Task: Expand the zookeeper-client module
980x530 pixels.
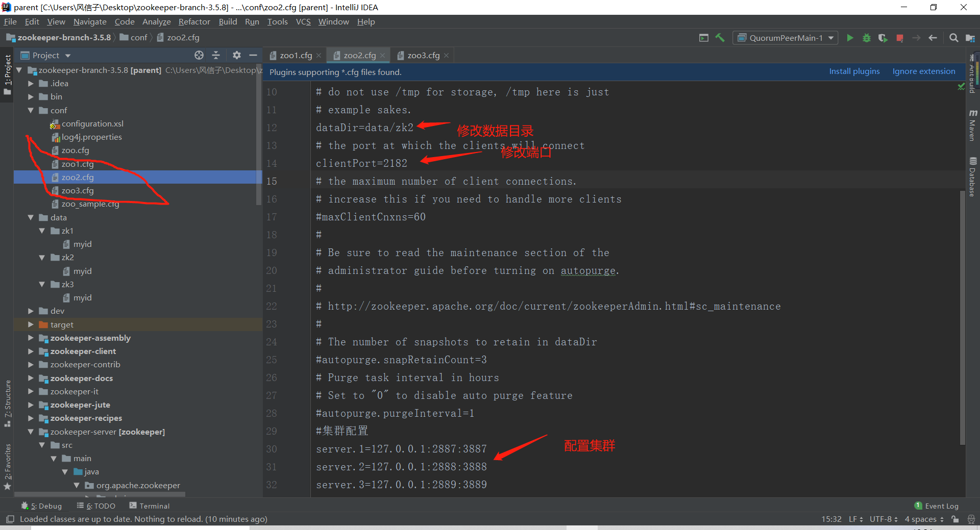Action: tap(31, 351)
